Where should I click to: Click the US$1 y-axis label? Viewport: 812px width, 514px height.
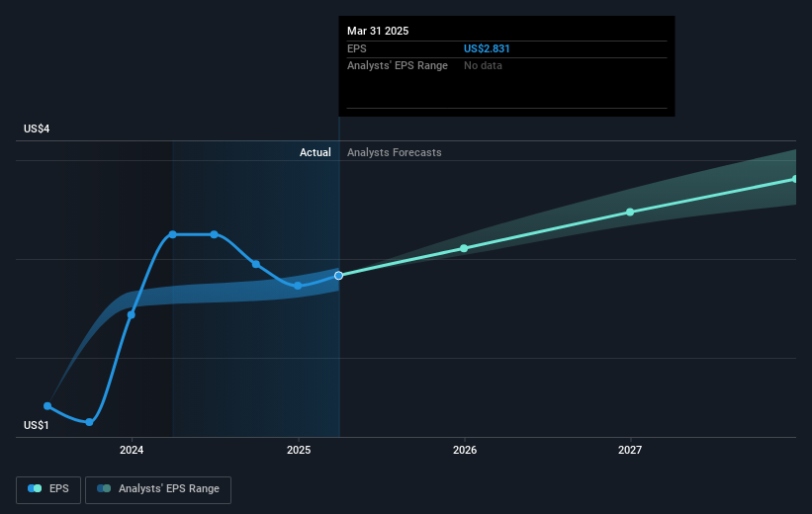37,425
